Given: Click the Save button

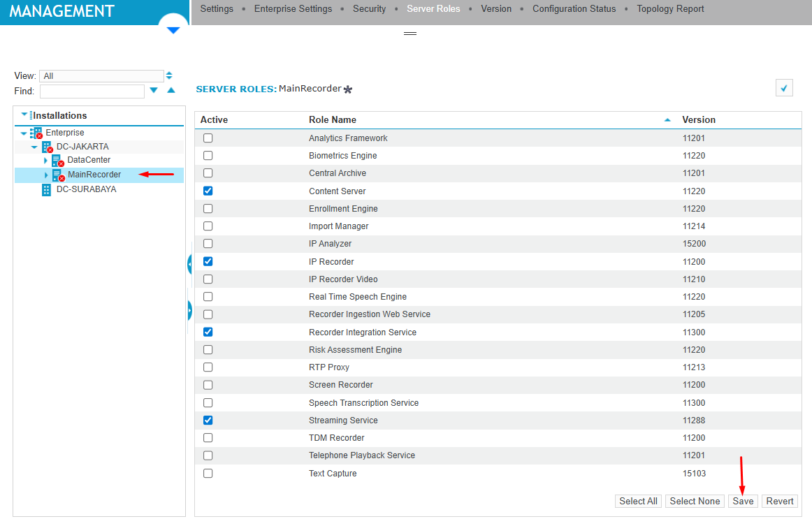Looking at the screenshot, I should pos(743,501).
